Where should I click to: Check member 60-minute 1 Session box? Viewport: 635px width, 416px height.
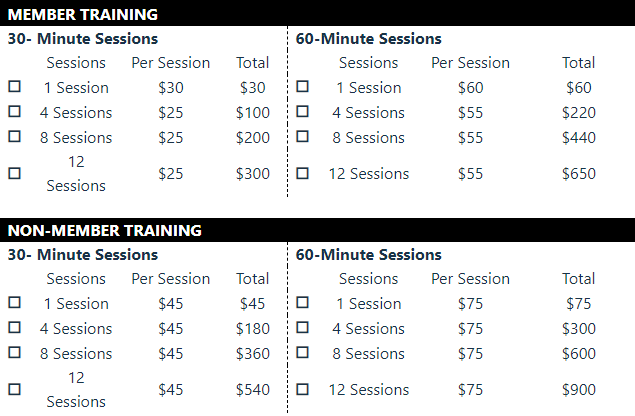[302, 87]
